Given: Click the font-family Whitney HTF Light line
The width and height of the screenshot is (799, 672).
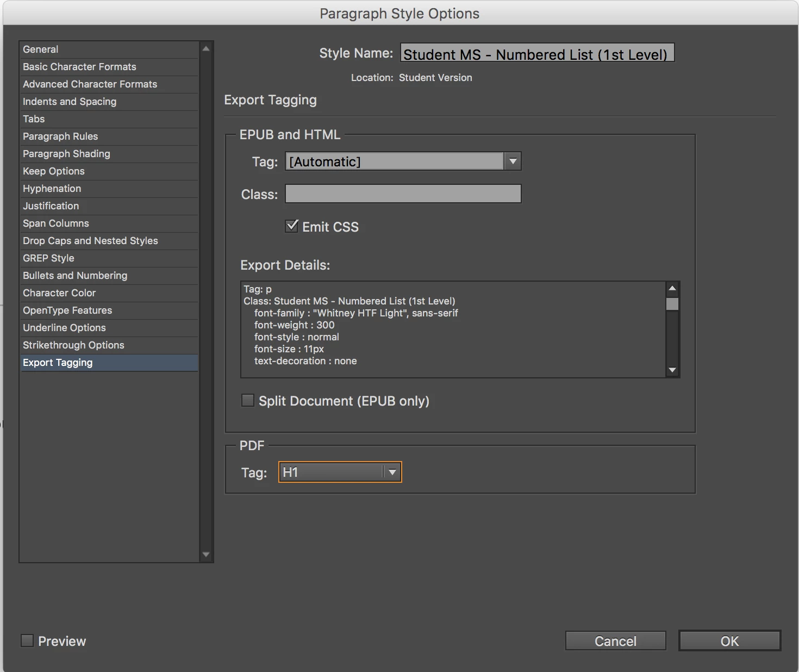Looking at the screenshot, I should pos(356,313).
